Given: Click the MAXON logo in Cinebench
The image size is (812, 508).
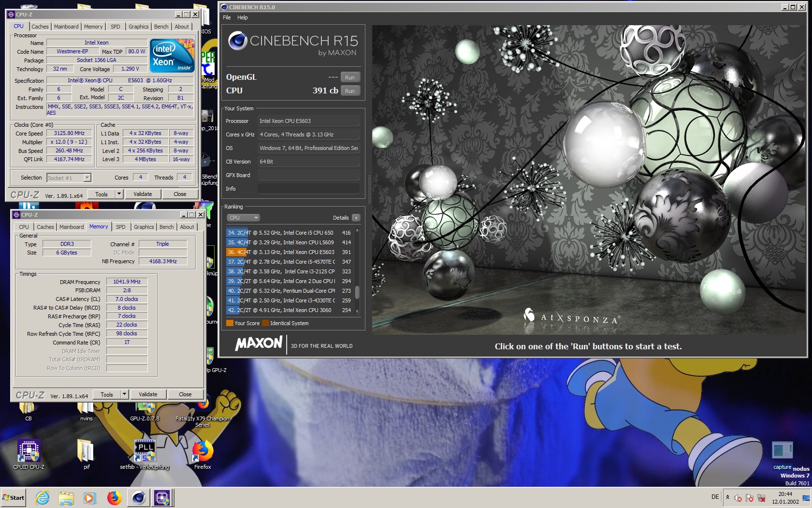Looking at the screenshot, I should point(259,344).
